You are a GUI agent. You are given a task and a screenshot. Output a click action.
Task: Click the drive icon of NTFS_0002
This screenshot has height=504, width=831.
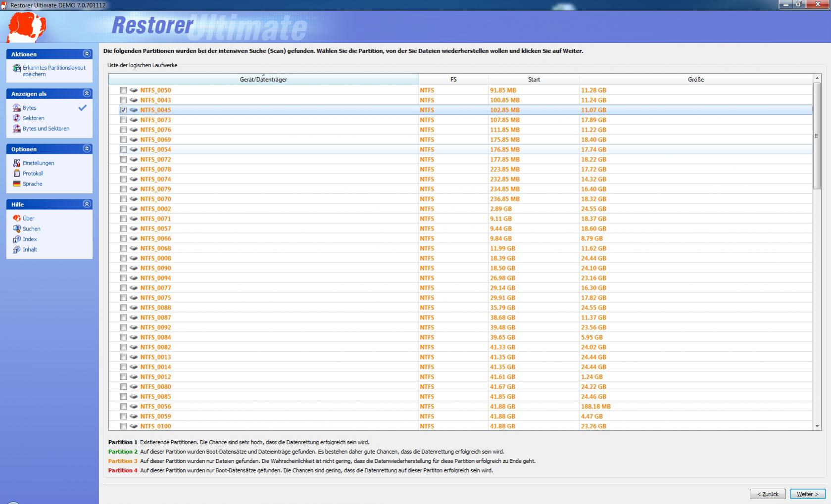[134, 209]
